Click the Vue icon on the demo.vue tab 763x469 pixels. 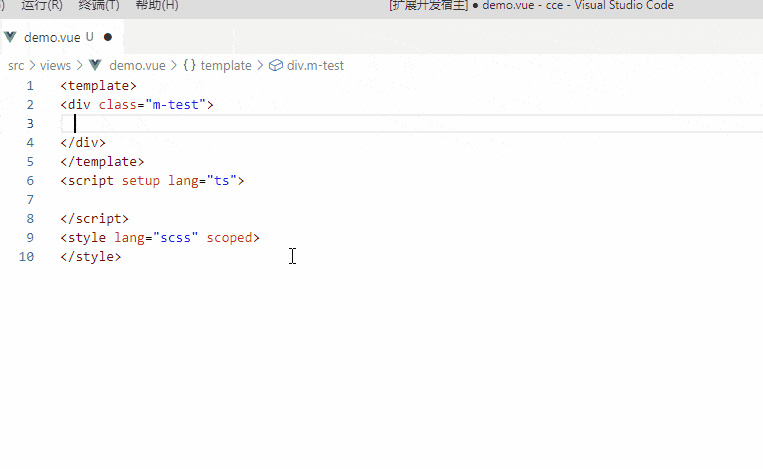pyautogui.click(x=11, y=37)
